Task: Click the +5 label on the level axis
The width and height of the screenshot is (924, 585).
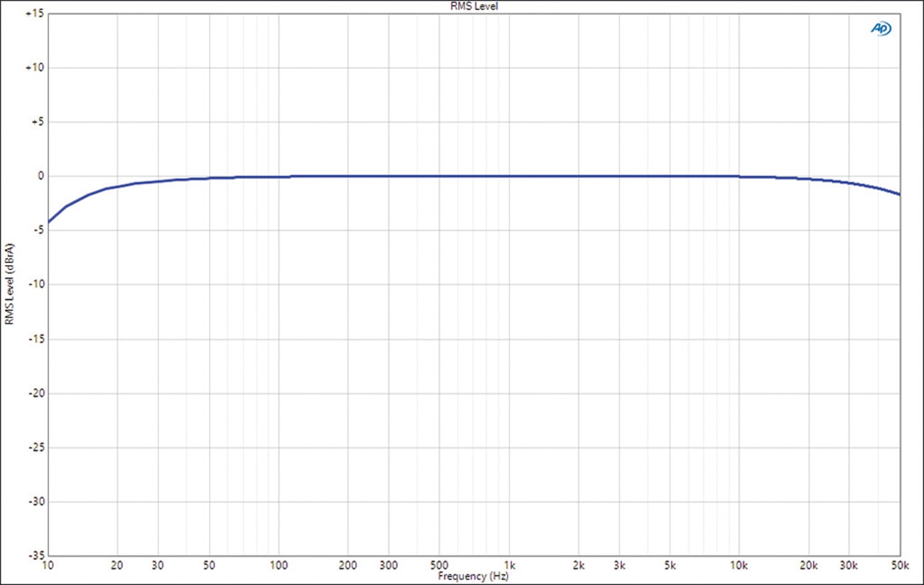Action: 37,122
